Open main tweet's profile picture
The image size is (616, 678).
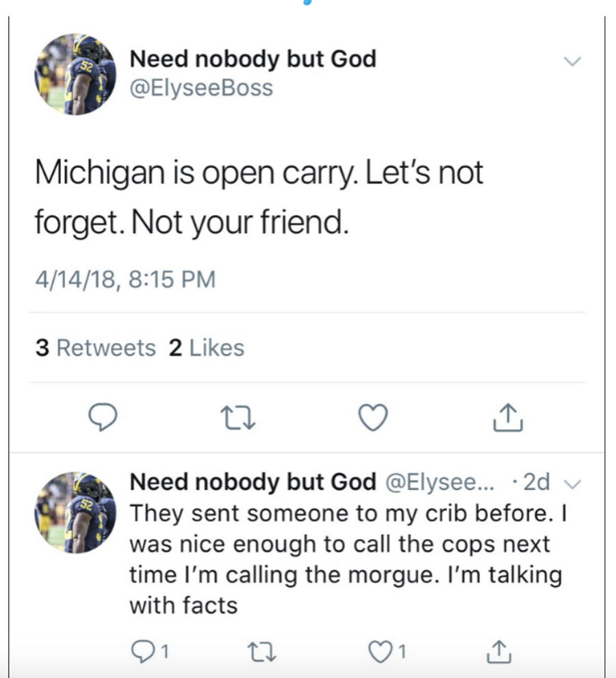click(75, 74)
